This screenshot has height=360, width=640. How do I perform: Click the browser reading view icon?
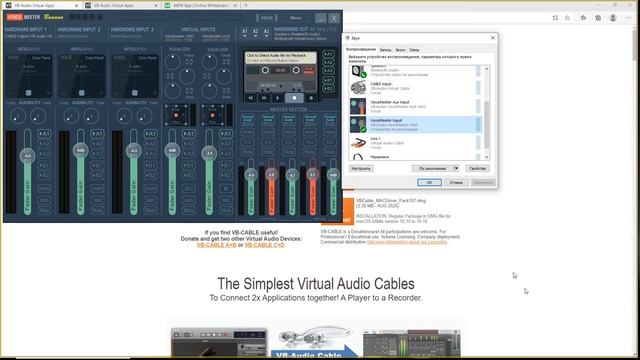(x=555, y=18)
